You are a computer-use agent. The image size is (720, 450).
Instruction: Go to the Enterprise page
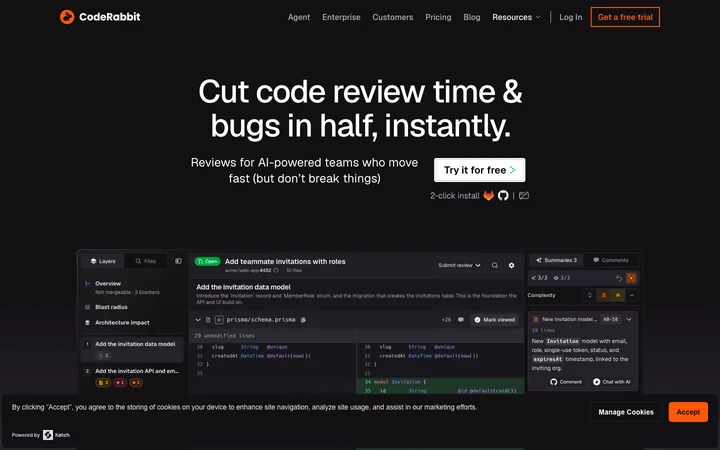coord(341,17)
